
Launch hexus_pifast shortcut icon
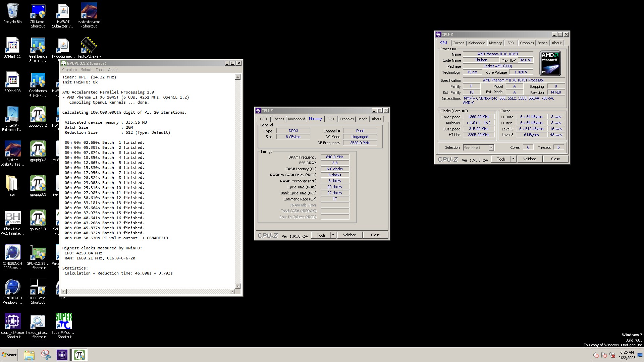(38, 326)
